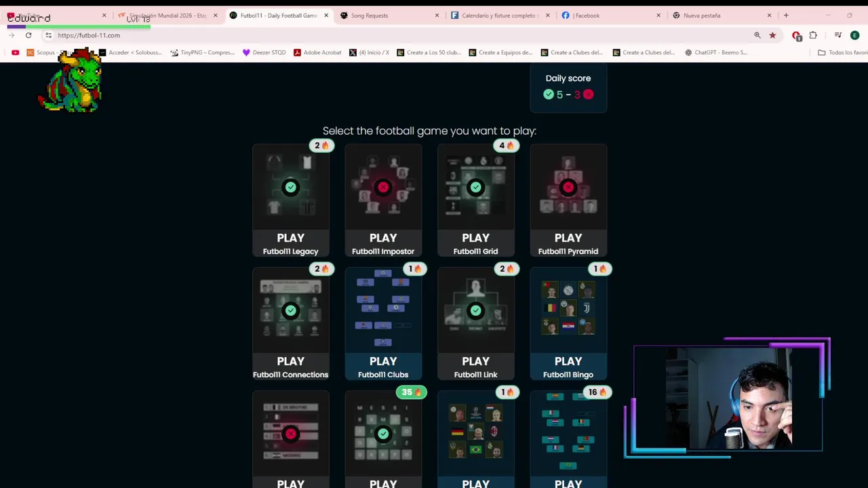This screenshot has height=488, width=868.
Task: Click the Connections streak badge showing 2
Action: [321, 268]
